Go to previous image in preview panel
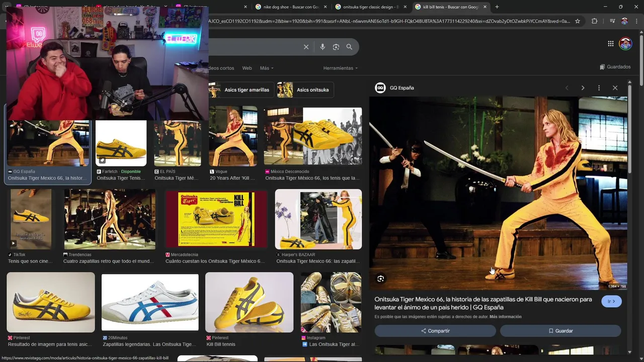 567,88
